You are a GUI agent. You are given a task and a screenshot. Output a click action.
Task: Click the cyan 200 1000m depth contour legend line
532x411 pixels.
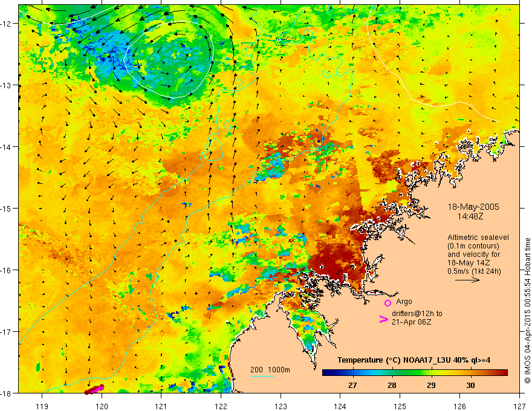[262, 376]
